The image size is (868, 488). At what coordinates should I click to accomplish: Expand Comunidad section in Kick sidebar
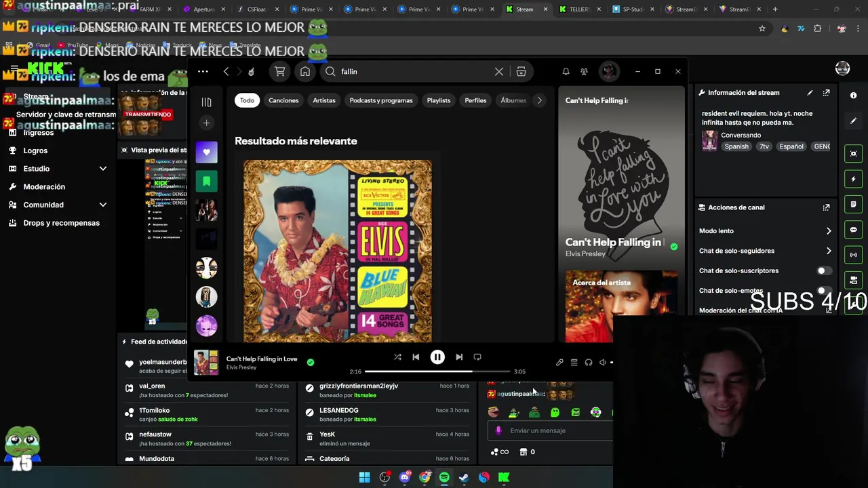[x=58, y=205]
